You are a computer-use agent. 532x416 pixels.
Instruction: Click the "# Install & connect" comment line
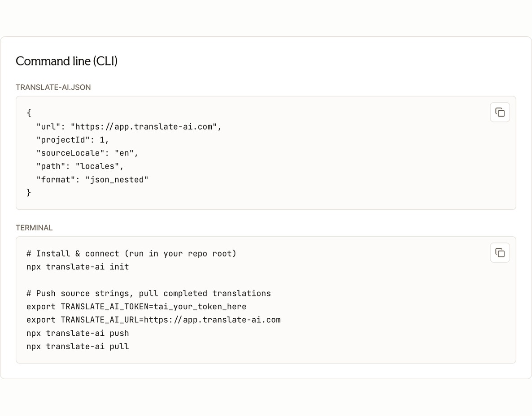tap(131, 254)
